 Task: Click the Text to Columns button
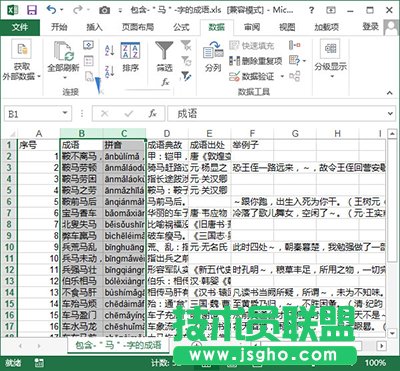coord(213,56)
